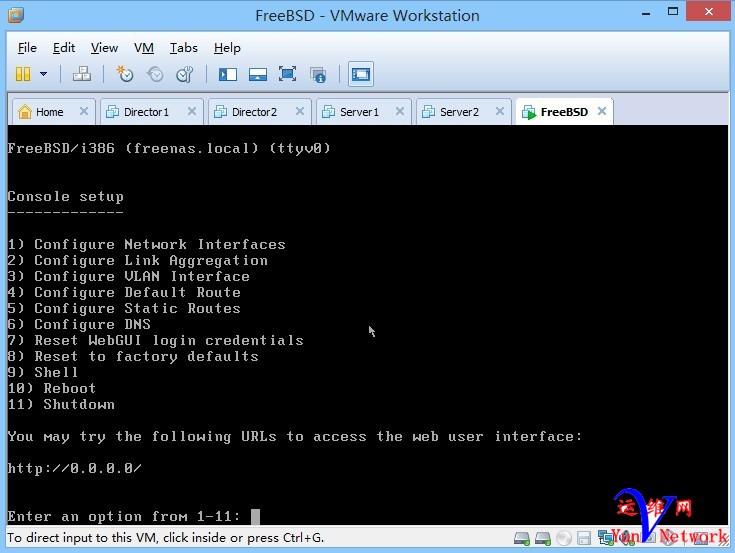Close the Home tab
Image resolution: width=735 pixels, height=553 pixels.
[x=84, y=111]
